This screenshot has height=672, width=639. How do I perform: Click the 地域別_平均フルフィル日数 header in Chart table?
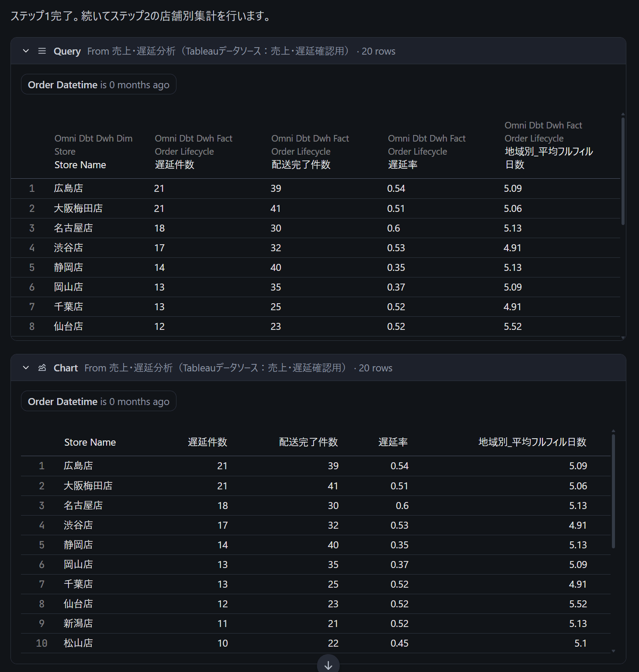pos(532,442)
